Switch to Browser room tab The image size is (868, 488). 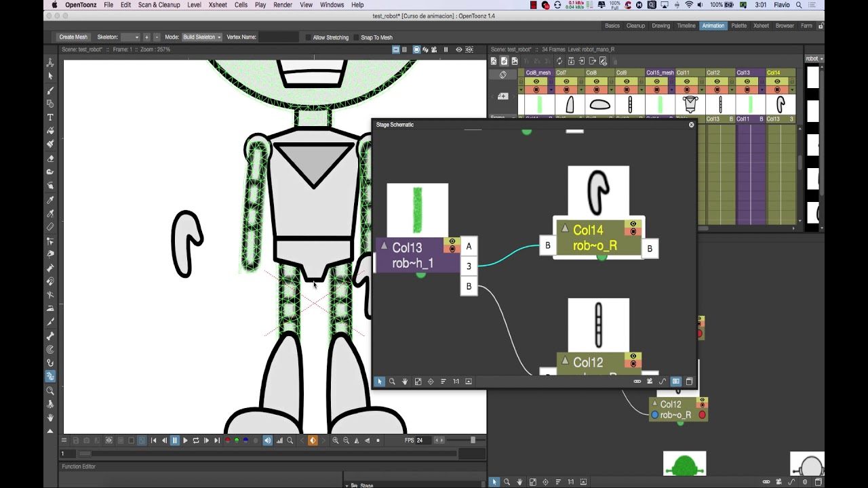point(785,26)
